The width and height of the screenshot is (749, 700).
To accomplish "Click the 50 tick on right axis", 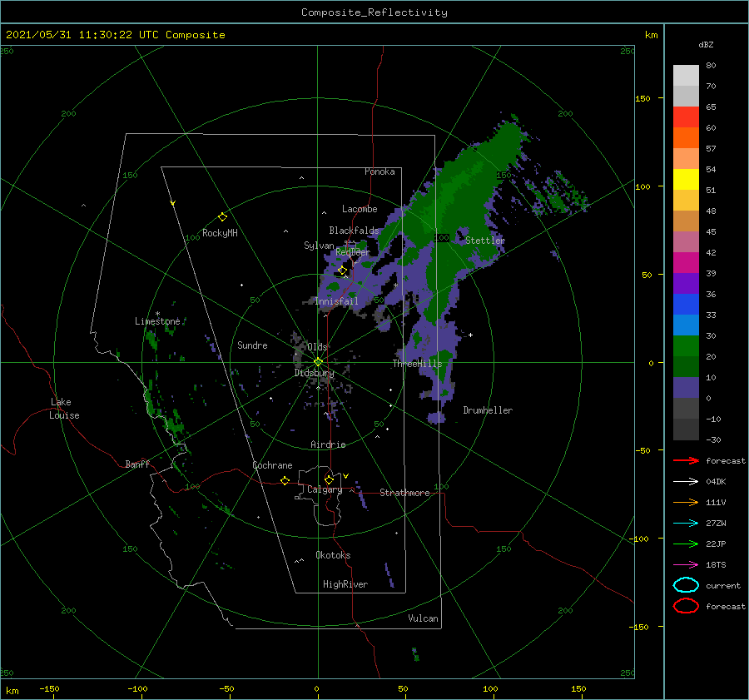I will click(x=647, y=275).
